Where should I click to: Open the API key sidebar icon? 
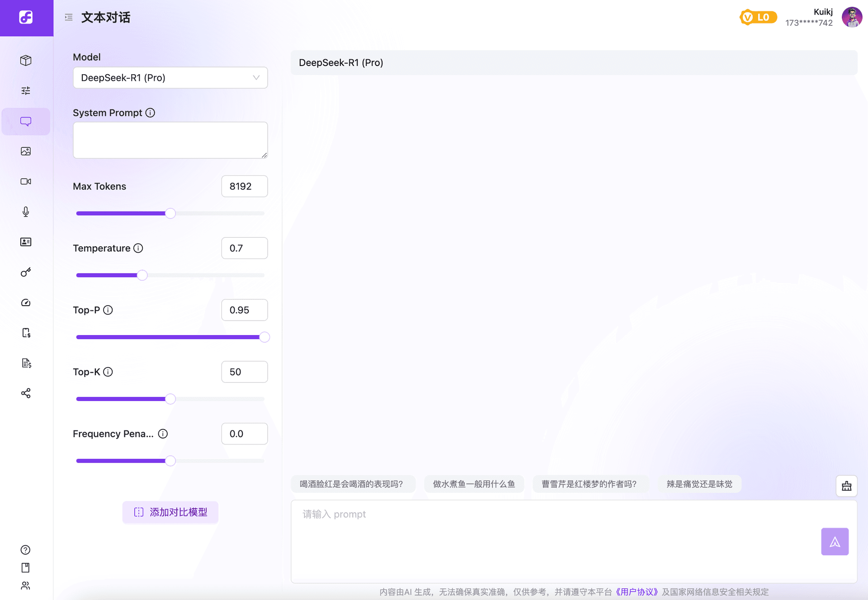point(26,272)
